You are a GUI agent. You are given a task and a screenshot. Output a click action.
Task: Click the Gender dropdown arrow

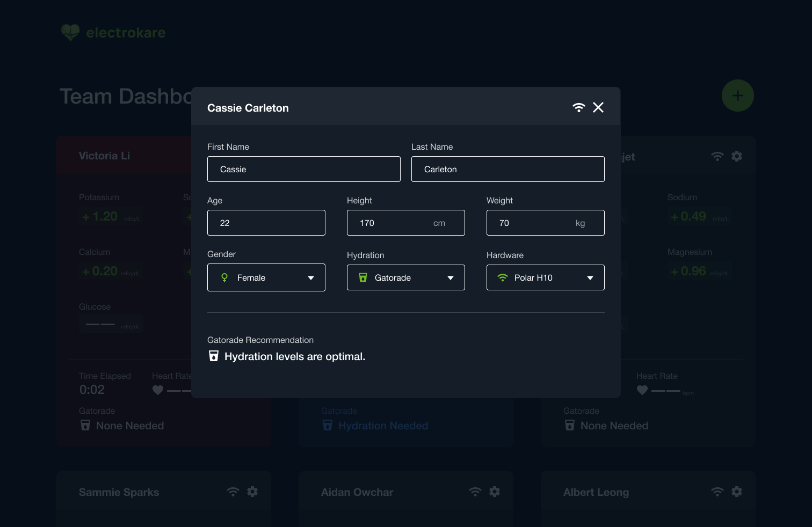coord(310,277)
